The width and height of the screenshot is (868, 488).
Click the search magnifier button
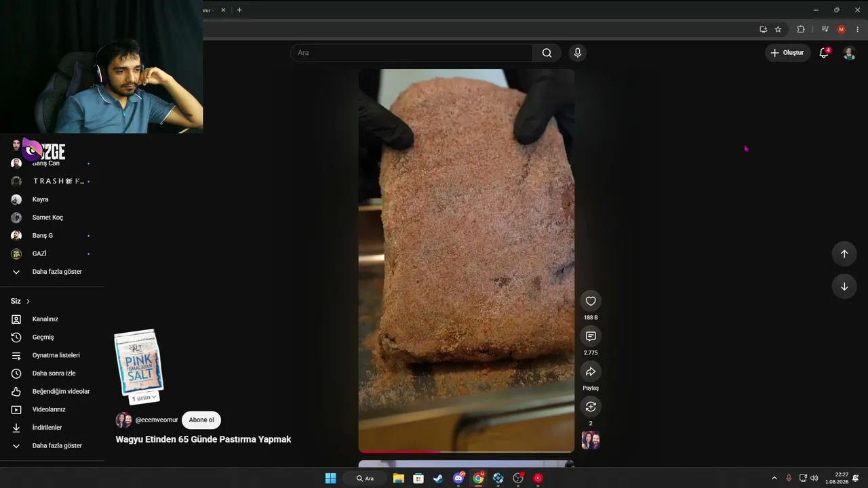tap(547, 53)
